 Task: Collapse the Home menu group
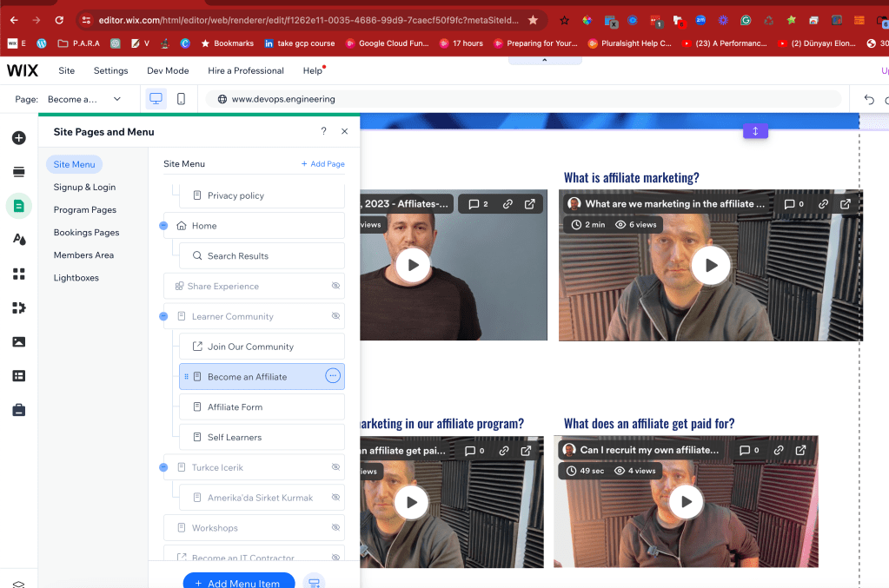(x=163, y=226)
